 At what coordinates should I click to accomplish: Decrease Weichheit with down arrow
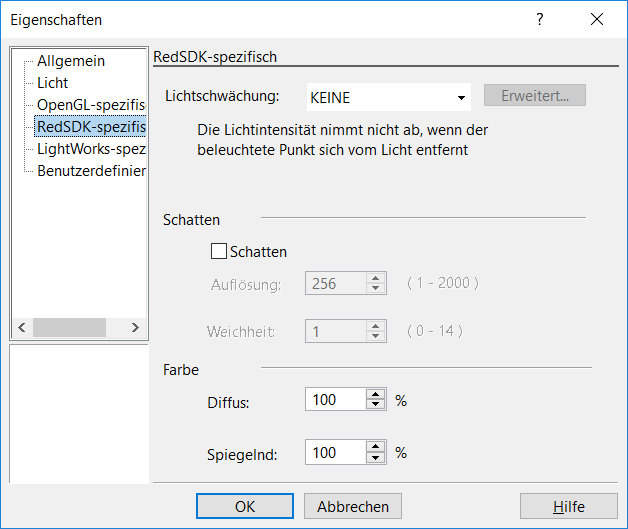(375, 336)
